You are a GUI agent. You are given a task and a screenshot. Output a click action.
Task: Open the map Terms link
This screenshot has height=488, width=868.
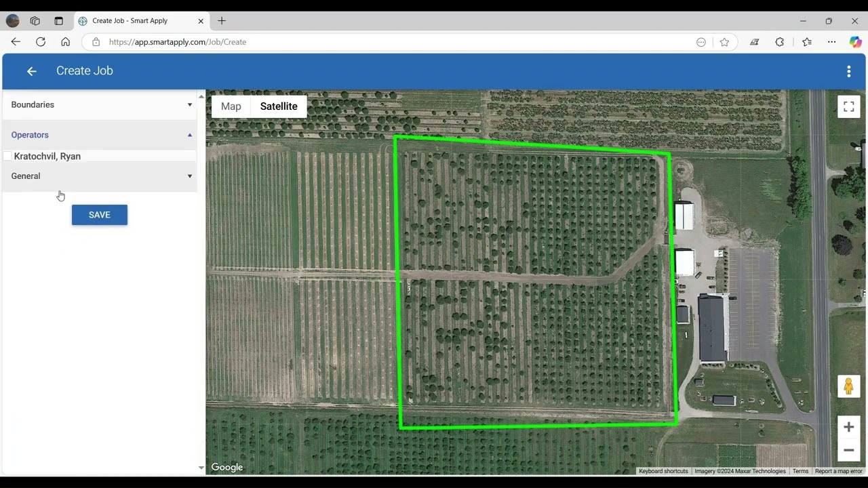tap(800, 471)
